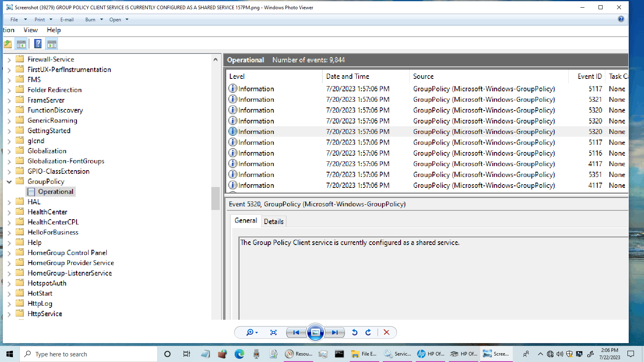
Task: Open the notification center icon
Action: (x=631, y=354)
